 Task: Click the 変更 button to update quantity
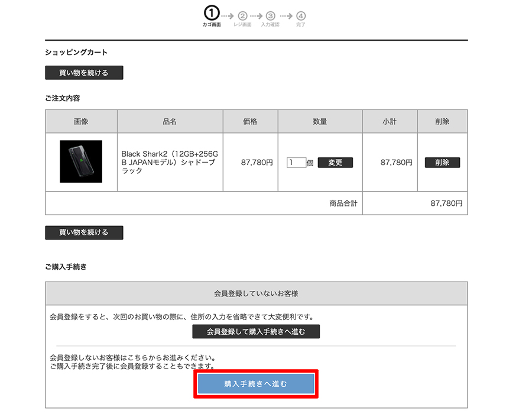335,163
